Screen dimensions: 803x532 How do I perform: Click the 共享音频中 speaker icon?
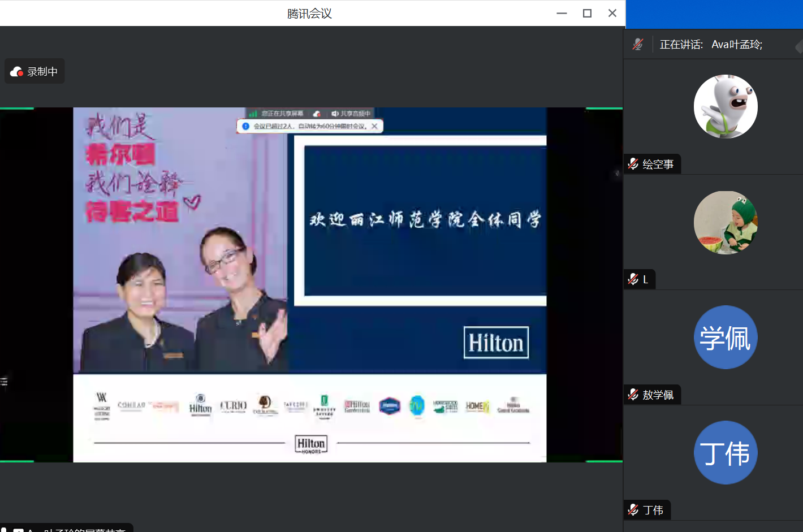335,114
